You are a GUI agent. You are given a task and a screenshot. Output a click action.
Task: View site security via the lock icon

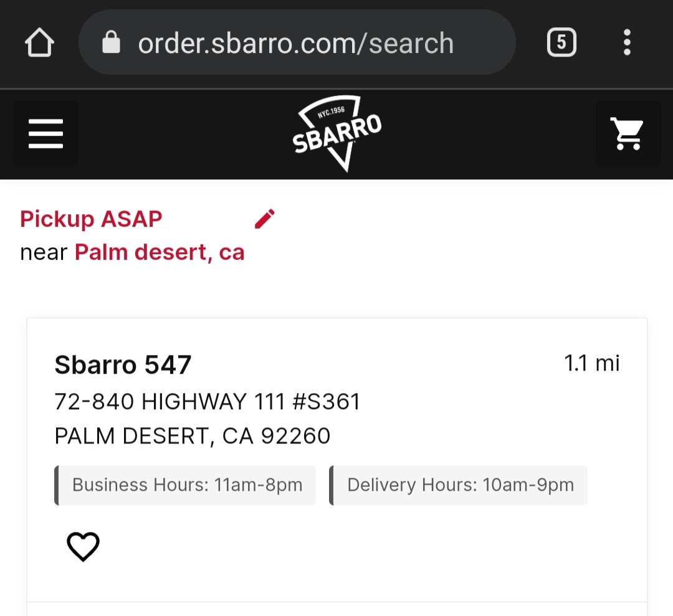111,43
